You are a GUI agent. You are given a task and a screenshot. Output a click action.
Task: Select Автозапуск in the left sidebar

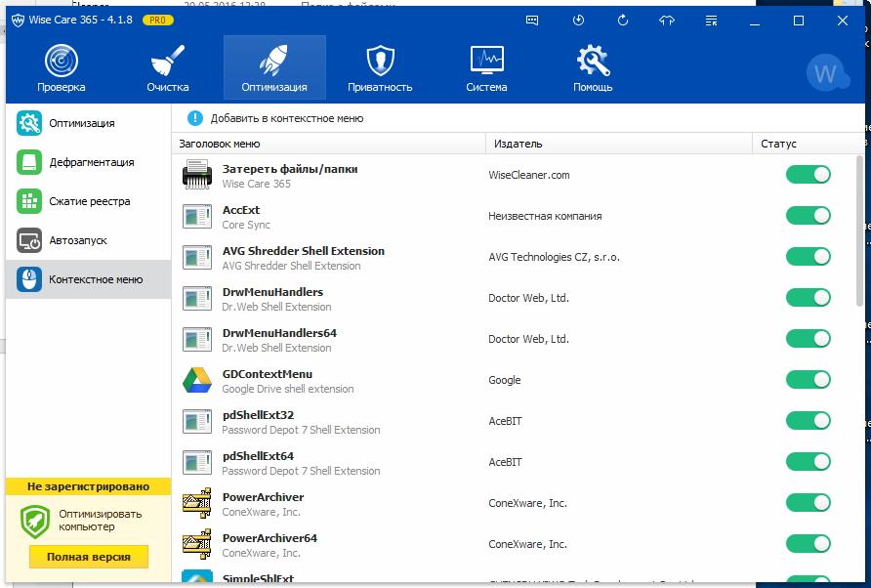[x=78, y=240]
